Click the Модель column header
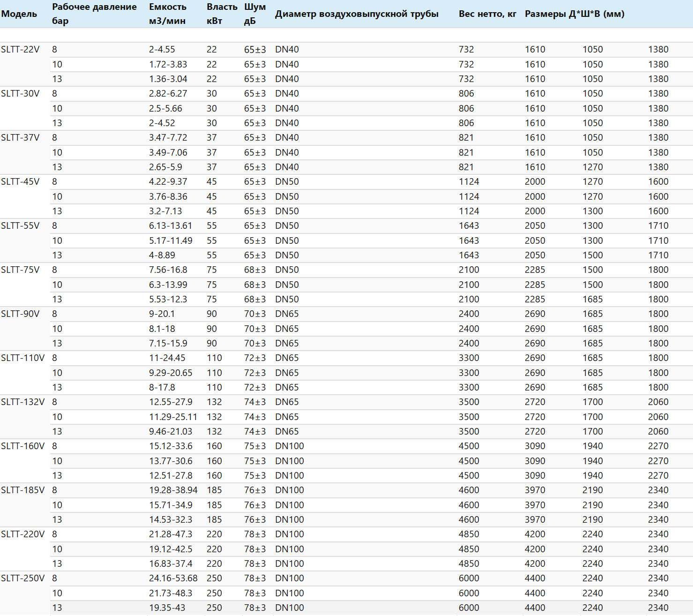The width and height of the screenshot is (693, 616). [19, 14]
